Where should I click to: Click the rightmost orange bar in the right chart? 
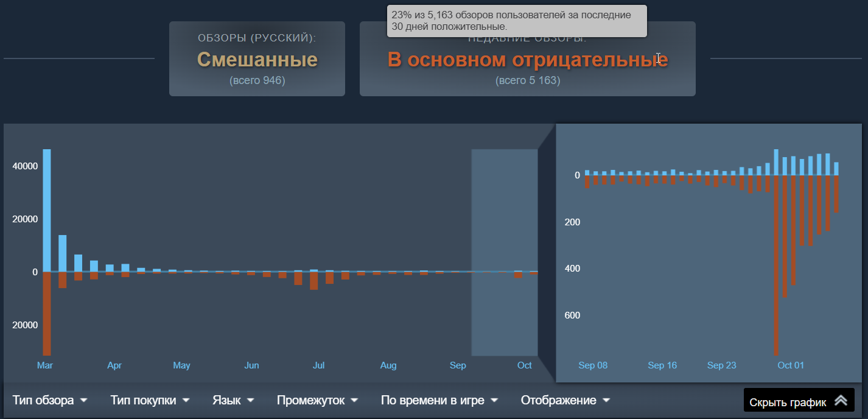click(836, 194)
